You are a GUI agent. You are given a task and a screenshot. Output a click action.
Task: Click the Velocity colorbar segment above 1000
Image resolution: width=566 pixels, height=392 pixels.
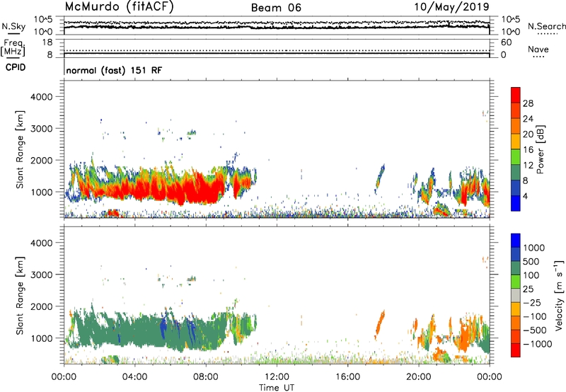tap(516, 241)
